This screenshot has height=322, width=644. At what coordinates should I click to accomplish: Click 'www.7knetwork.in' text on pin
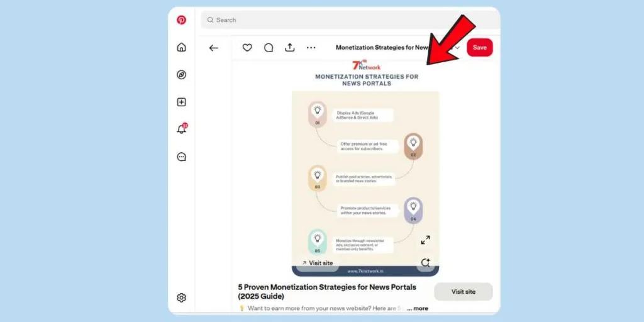click(365, 271)
